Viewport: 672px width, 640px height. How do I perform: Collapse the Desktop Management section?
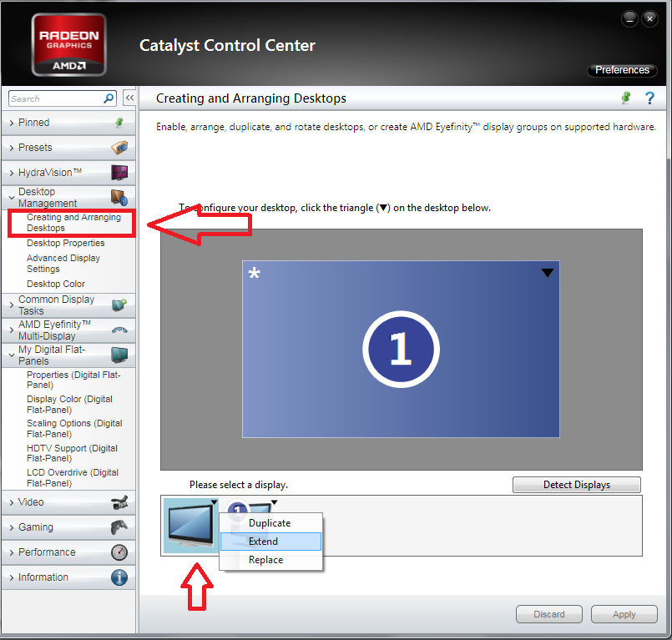click(12, 198)
